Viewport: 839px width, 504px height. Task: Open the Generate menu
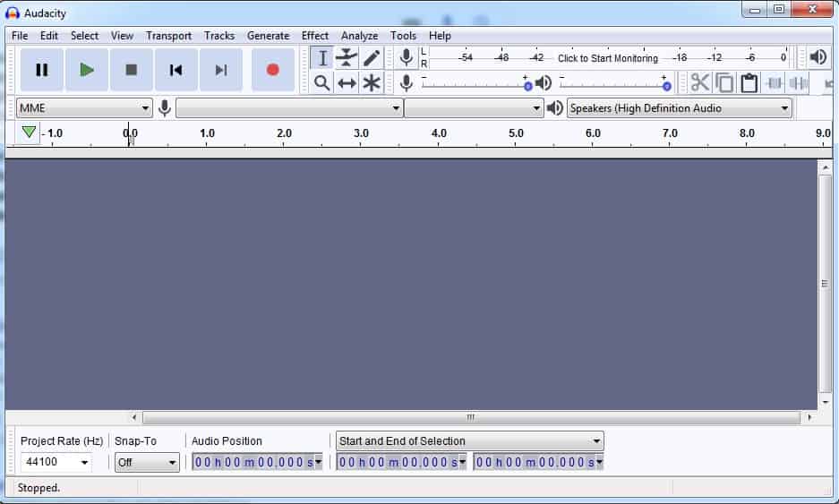pyautogui.click(x=268, y=36)
